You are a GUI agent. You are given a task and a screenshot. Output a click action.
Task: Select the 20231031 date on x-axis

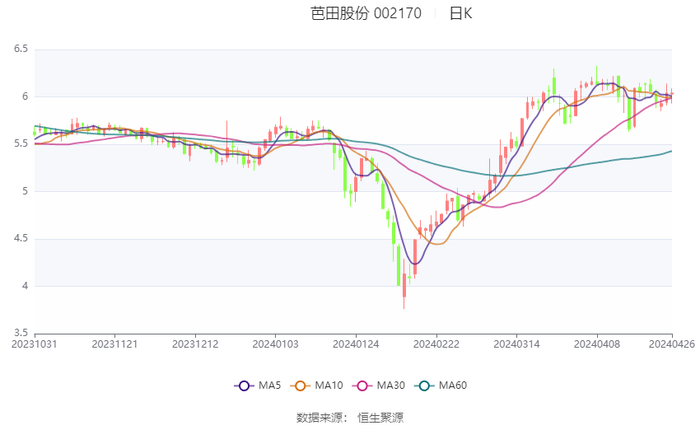coord(35,345)
